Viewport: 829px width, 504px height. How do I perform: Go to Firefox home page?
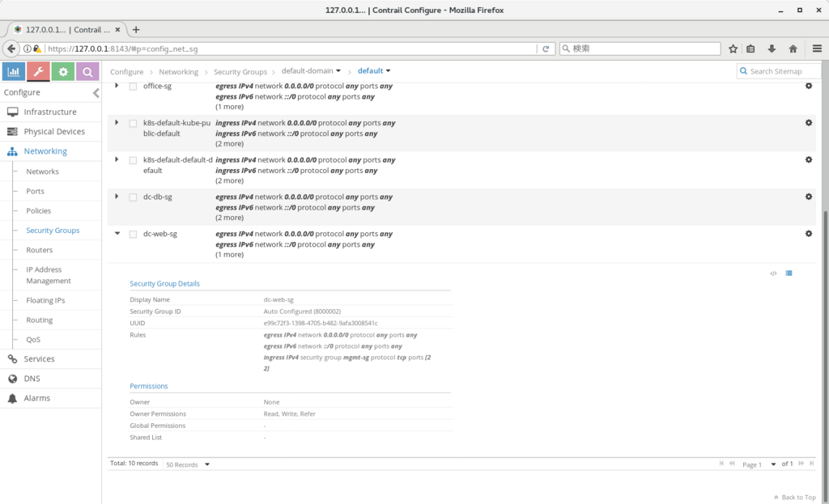click(x=793, y=49)
